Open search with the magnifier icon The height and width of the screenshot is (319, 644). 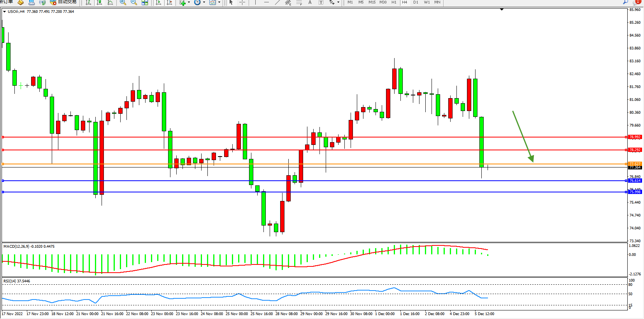626,2
